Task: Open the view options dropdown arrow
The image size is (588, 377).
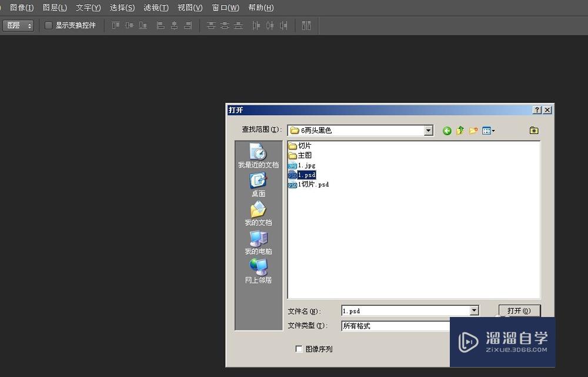Action: (493, 131)
